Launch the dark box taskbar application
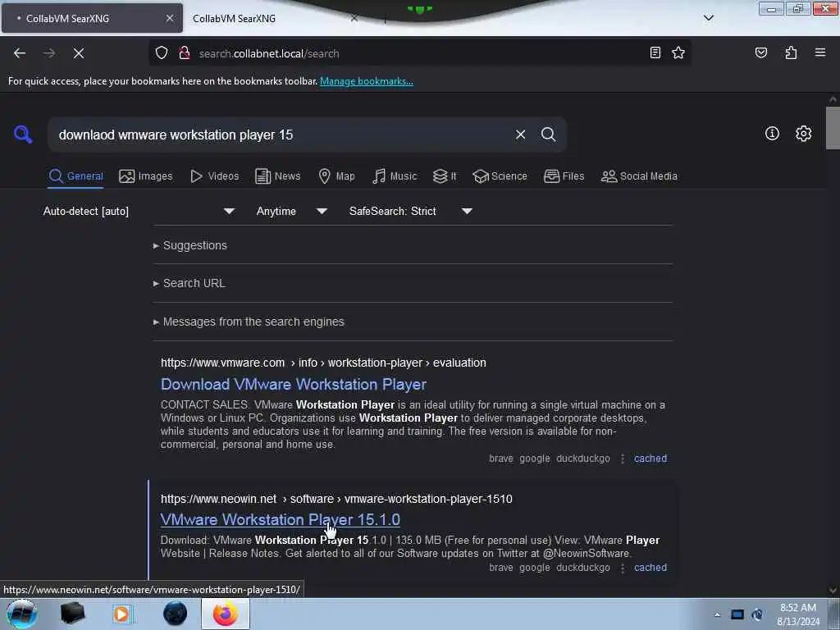Image resolution: width=840 pixels, height=630 pixels. [72, 614]
